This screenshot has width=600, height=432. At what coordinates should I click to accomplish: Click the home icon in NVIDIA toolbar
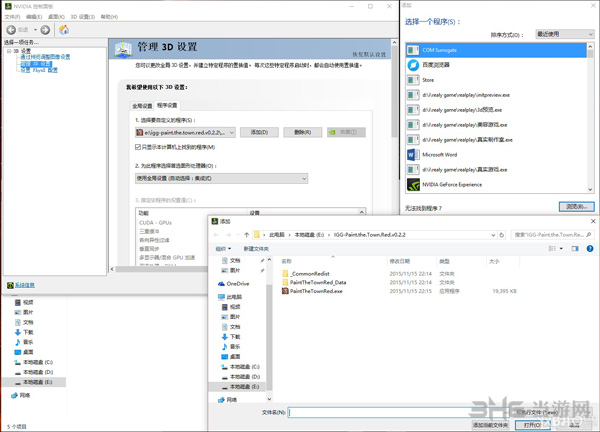pos(64,30)
